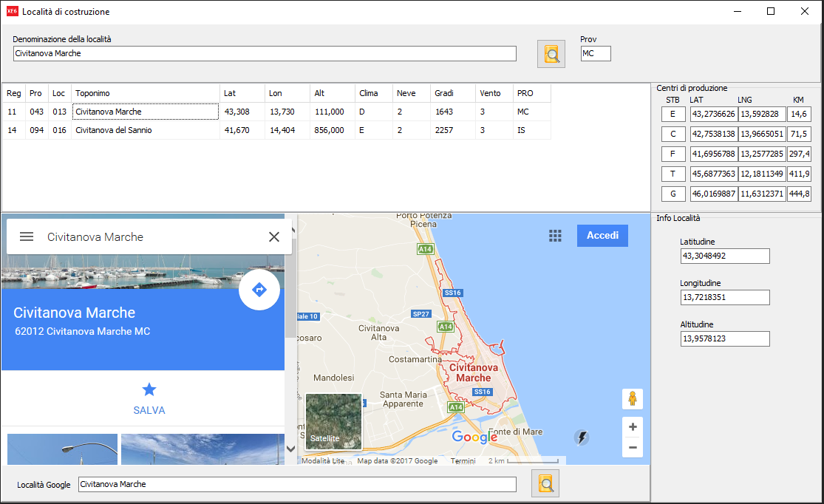Click the Lat column header
This screenshot has height=504, width=824.
pos(242,93)
